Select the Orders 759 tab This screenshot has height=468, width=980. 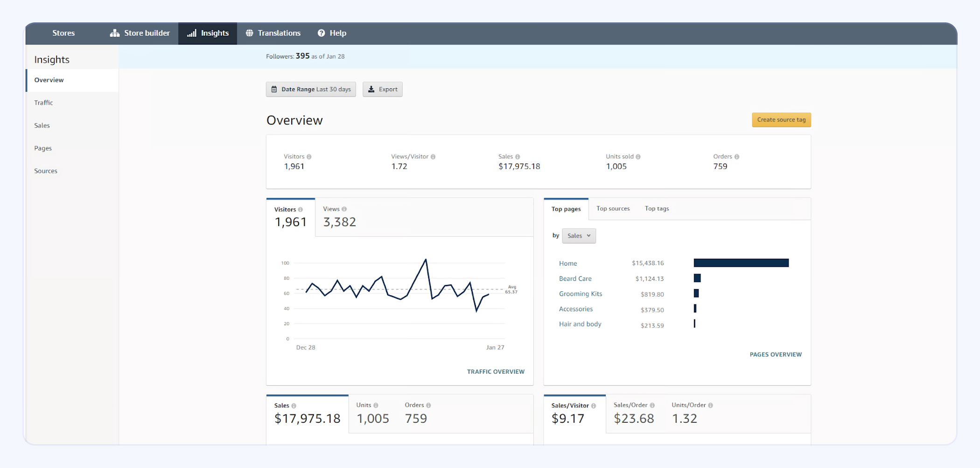point(417,413)
